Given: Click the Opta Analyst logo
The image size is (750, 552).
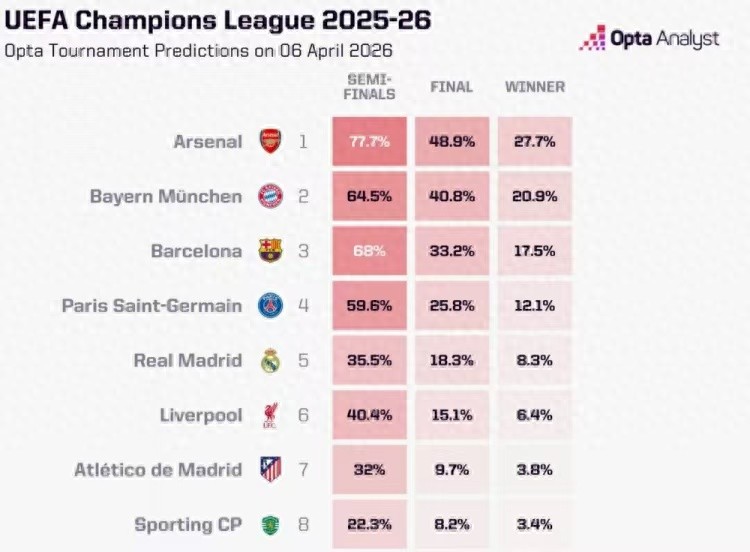Looking at the screenshot, I should pyautogui.click(x=649, y=39).
